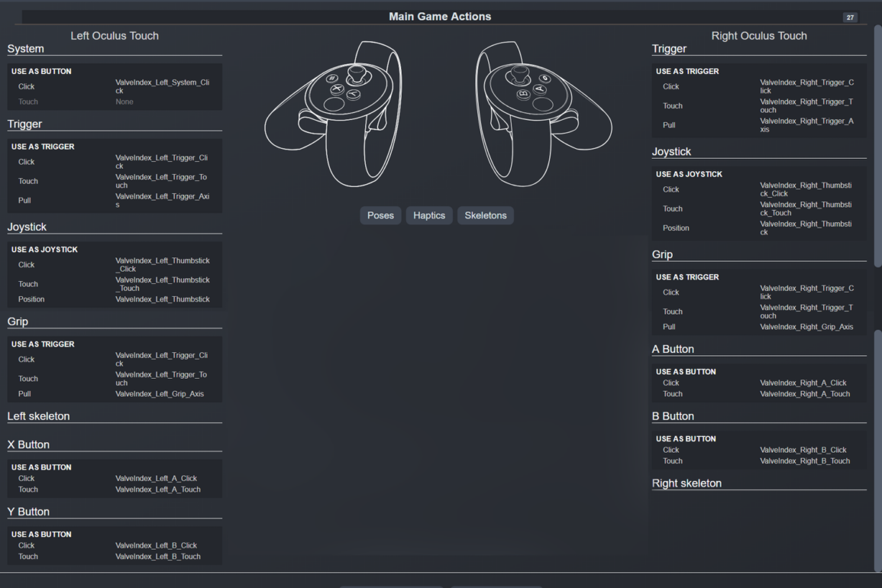Screen dimensions: 882x588
Task: Click "USE AS BUTTON" under the System section
Action: tap(41, 72)
